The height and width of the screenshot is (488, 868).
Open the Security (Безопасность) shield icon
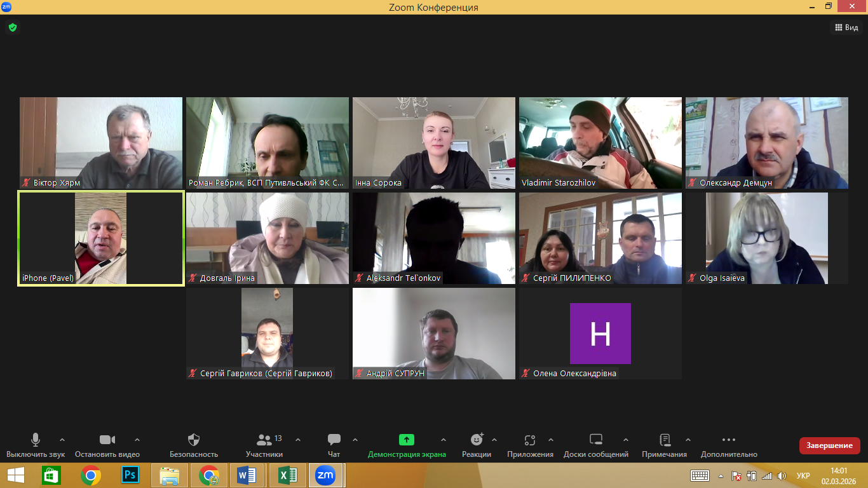coord(194,440)
